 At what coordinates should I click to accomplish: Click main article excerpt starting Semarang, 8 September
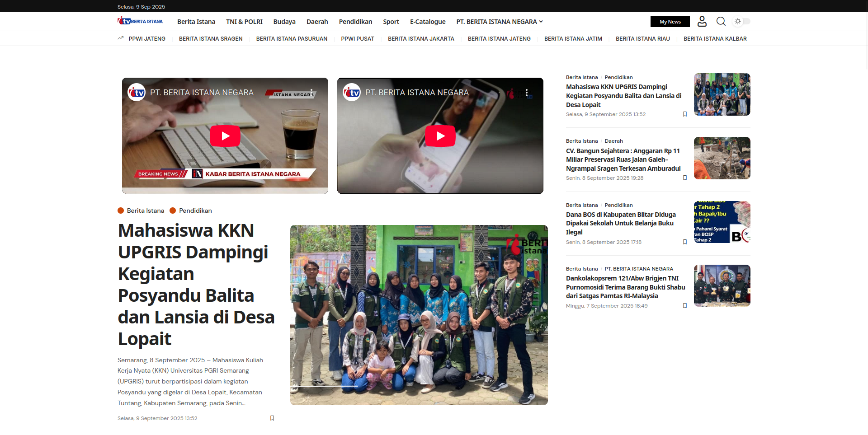click(190, 382)
